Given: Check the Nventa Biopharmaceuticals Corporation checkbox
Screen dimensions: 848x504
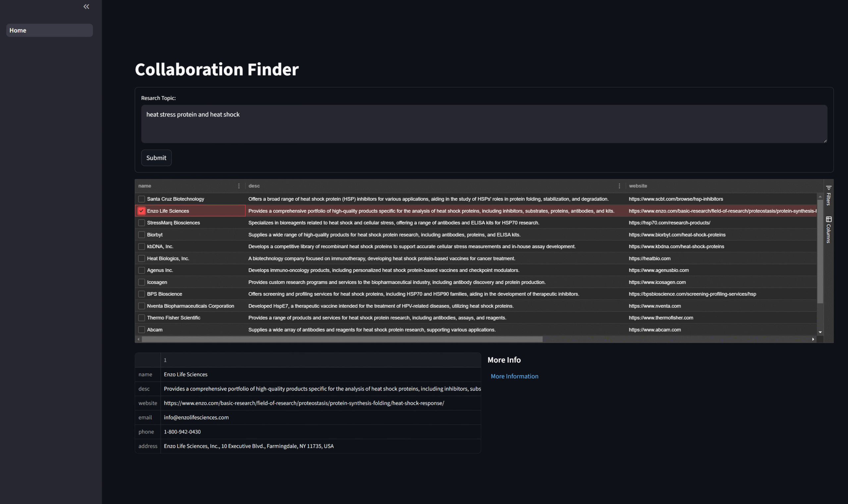Looking at the screenshot, I should pos(142,306).
